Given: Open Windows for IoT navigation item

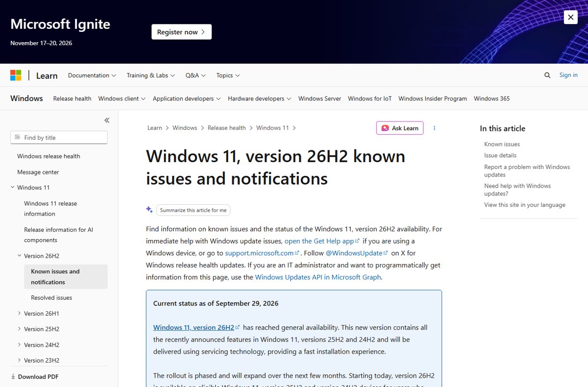Looking at the screenshot, I should point(370,98).
